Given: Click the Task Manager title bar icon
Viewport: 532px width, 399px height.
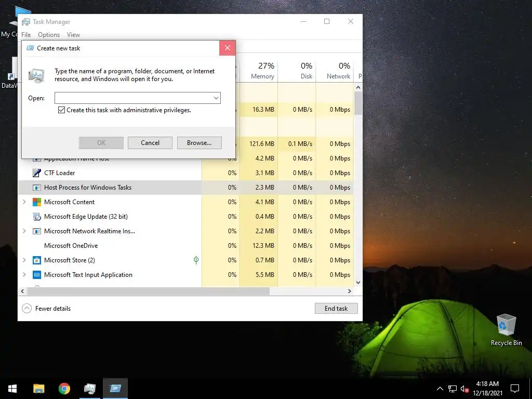Looking at the screenshot, I should [x=26, y=22].
